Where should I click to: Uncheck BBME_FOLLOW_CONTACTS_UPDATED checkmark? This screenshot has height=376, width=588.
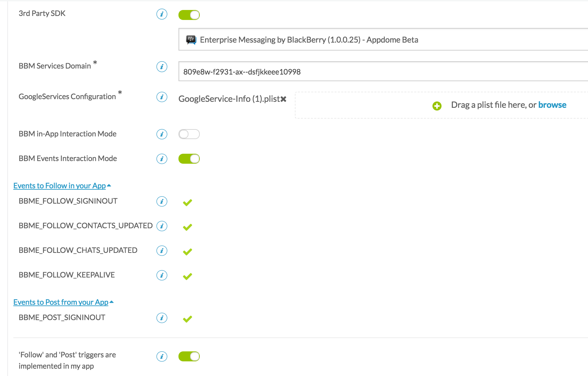[187, 227]
